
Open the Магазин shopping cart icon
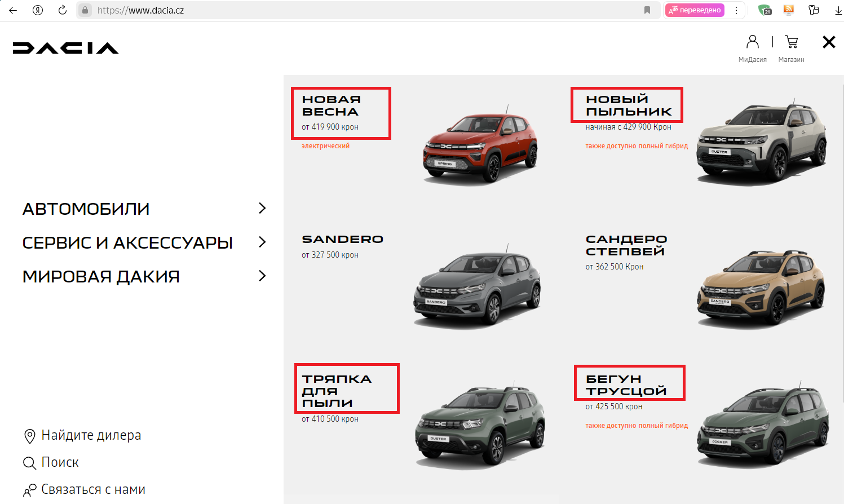point(792,42)
